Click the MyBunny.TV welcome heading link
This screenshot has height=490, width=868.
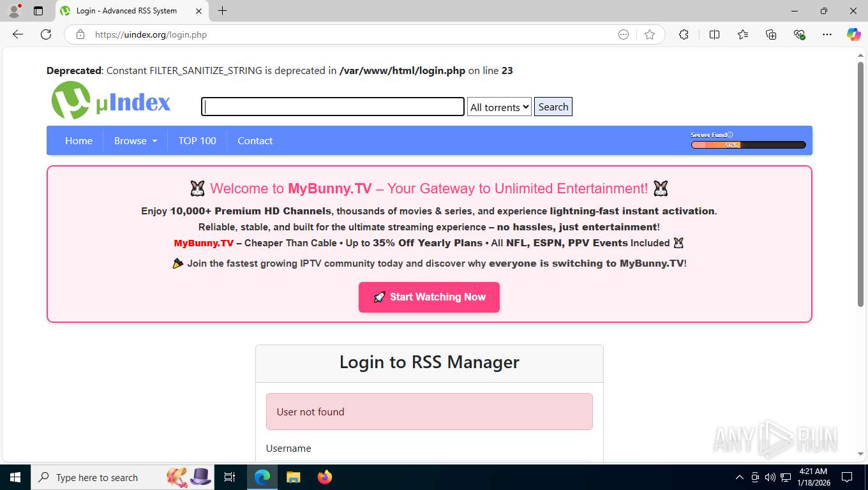pyautogui.click(x=429, y=188)
